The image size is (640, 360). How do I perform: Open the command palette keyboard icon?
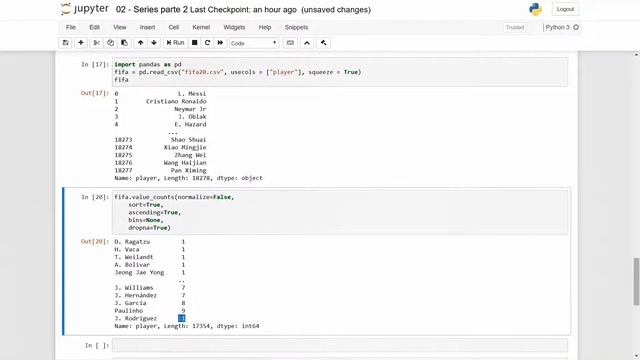tap(290, 43)
